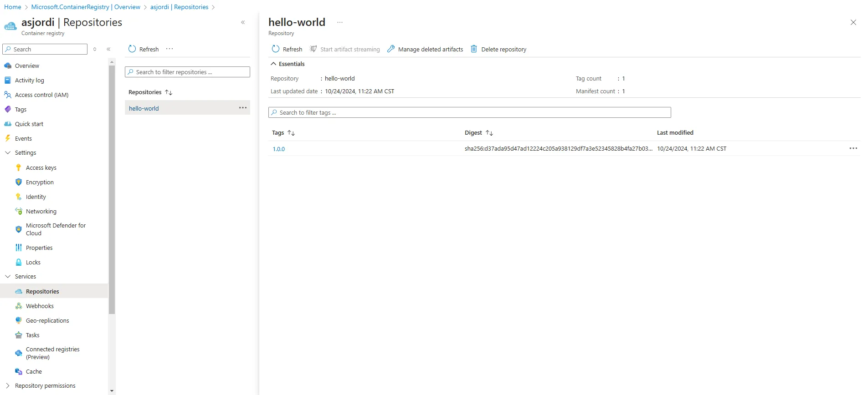Refresh the hello-world repository

[287, 49]
